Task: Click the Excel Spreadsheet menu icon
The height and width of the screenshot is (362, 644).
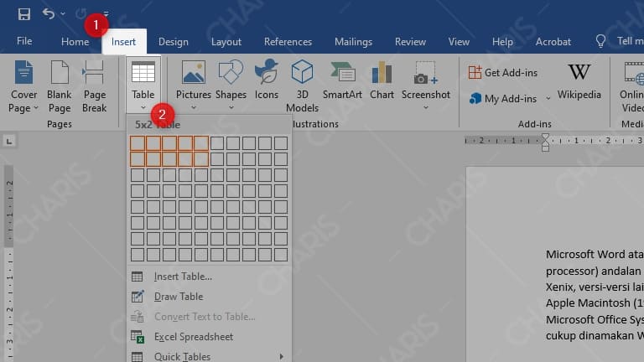Action: [x=138, y=337]
